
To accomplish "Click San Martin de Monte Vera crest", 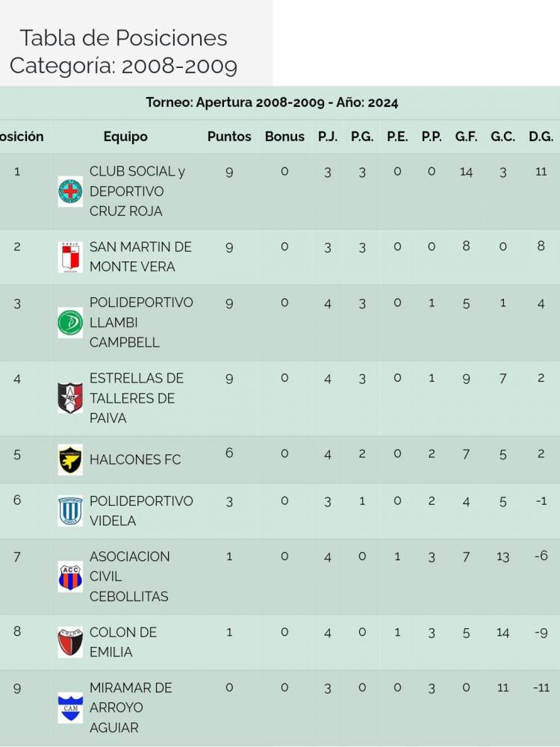I will (x=70, y=256).
